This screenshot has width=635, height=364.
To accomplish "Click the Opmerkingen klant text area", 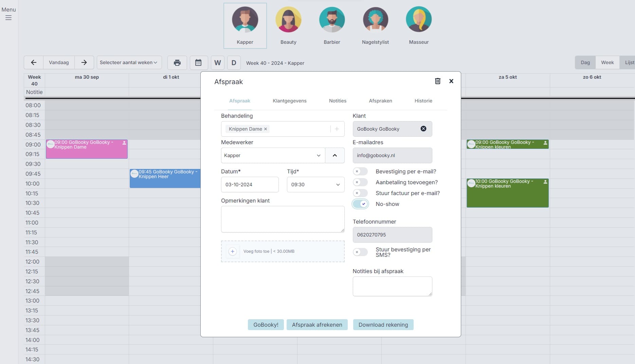I will tap(283, 219).
